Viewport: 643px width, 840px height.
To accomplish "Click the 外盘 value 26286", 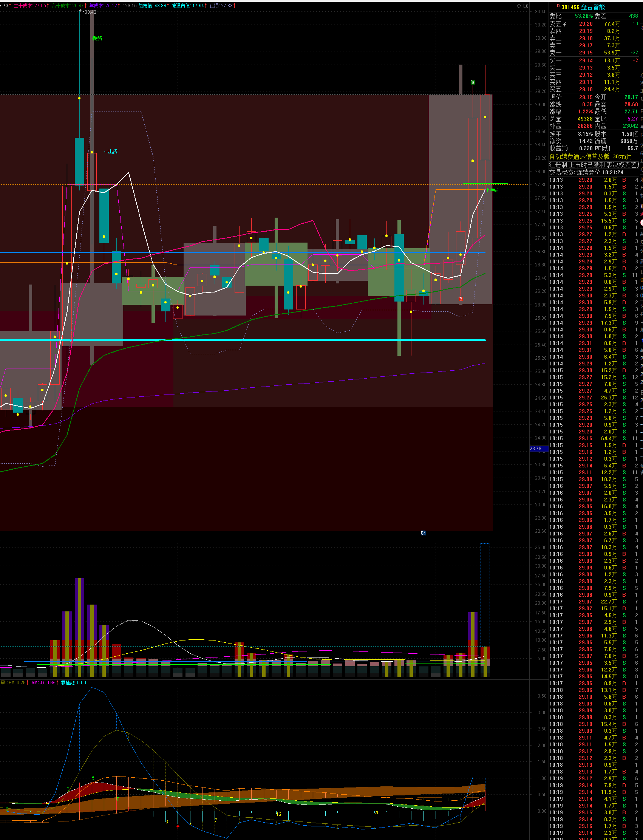I will coord(585,126).
